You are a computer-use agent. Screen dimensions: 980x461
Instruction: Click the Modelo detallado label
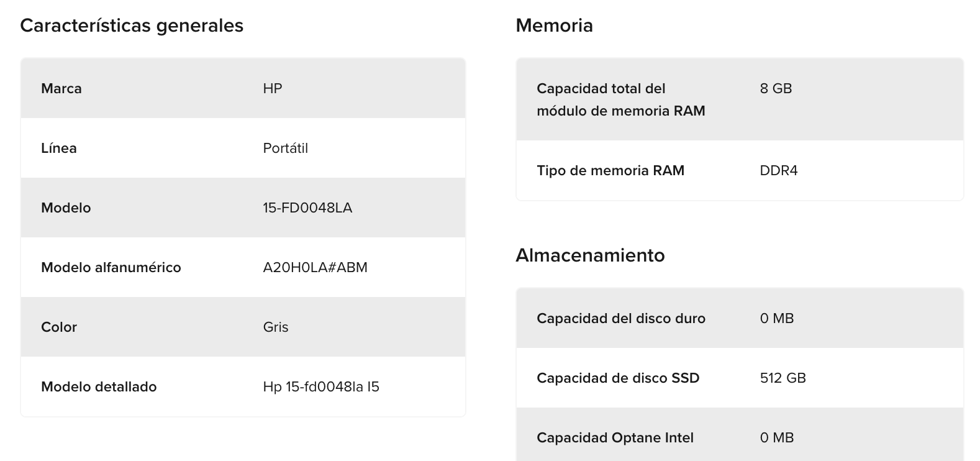(99, 386)
